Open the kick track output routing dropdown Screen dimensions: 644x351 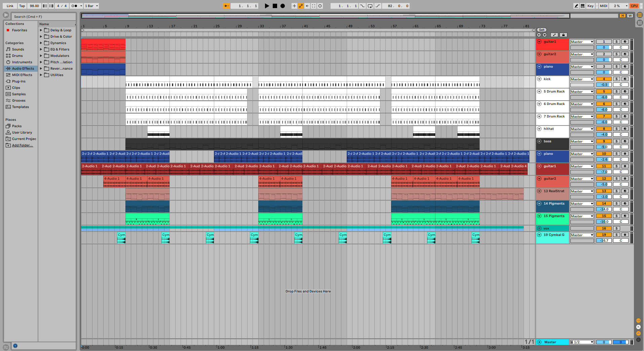pyautogui.click(x=582, y=79)
